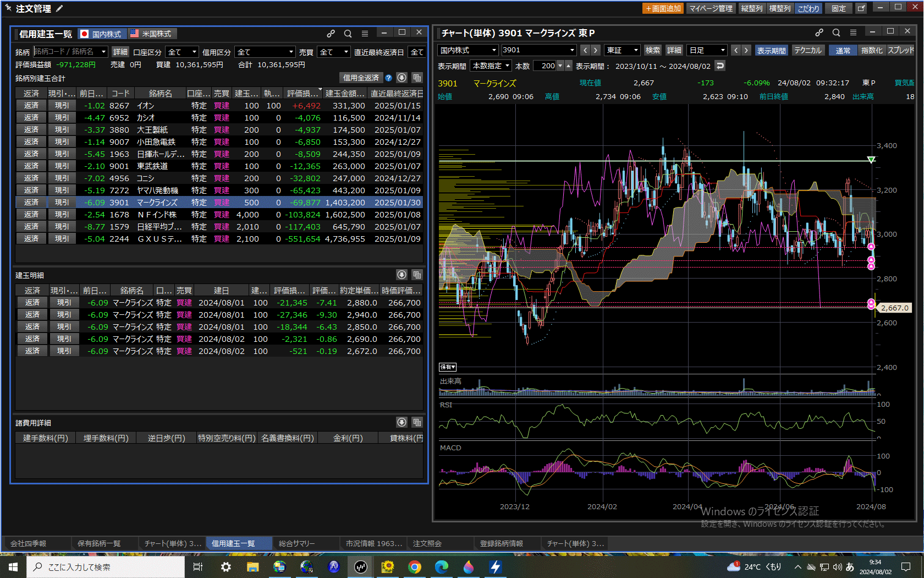Screen dimensions: 924x578
Task: Open 3901 symbol code dropdown
Action: point(572,50)
